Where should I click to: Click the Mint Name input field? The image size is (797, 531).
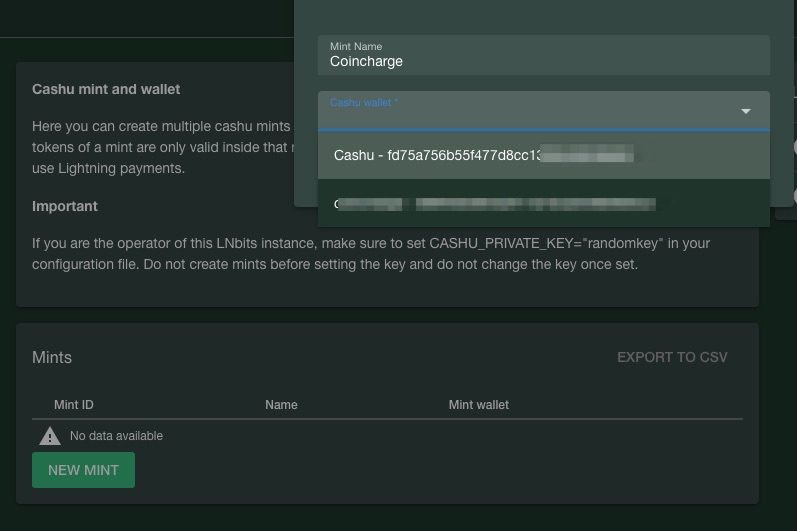click(543, 55)
